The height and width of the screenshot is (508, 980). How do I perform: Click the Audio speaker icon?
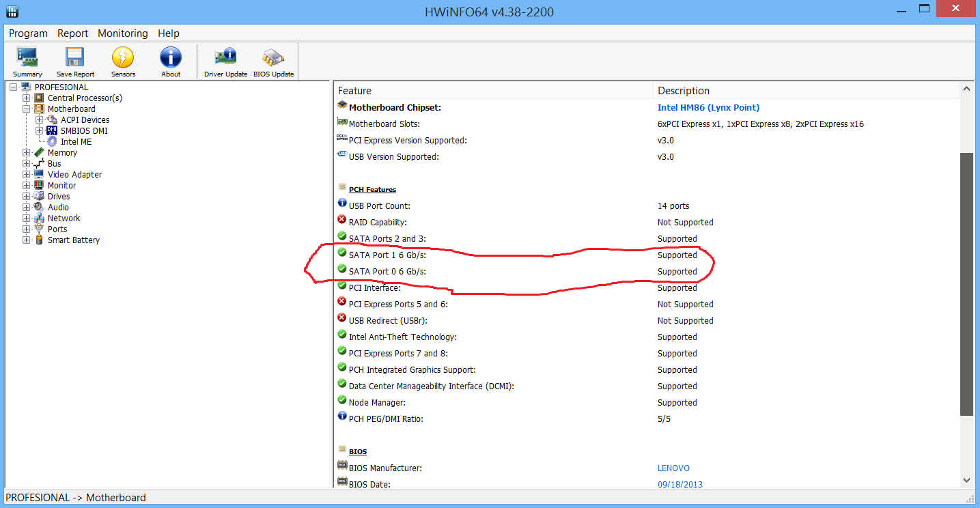pyautogui.click(x=40, y=207)
